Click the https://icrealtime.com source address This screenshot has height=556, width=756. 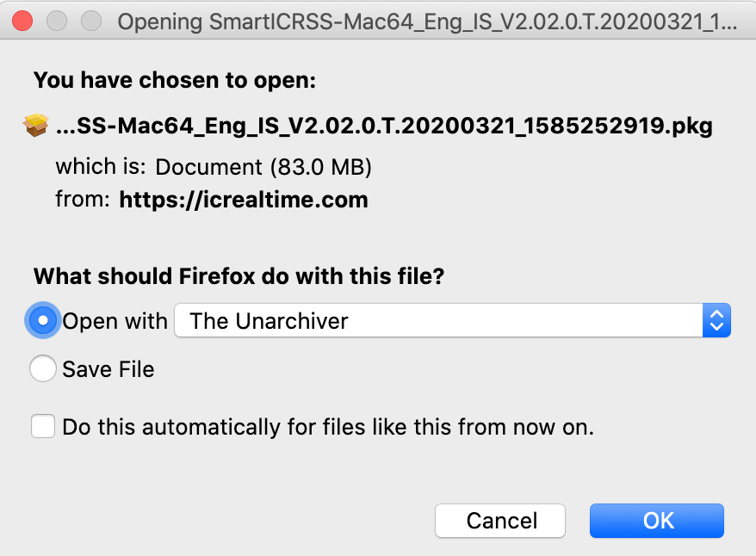(x=244, y=200)
